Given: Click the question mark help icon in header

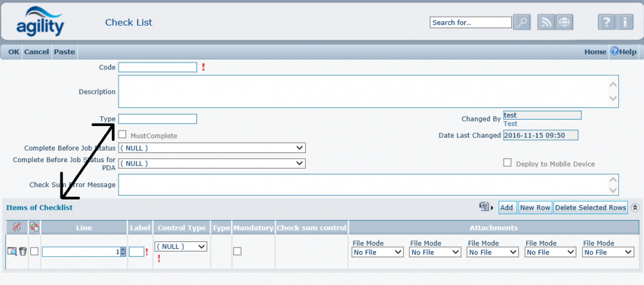Looking at the screenshot, I should (x=606, y=23).
